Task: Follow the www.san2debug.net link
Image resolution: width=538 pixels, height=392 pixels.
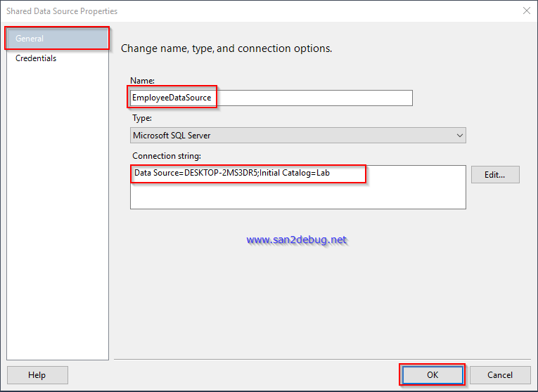Action: tap(297, 240)
